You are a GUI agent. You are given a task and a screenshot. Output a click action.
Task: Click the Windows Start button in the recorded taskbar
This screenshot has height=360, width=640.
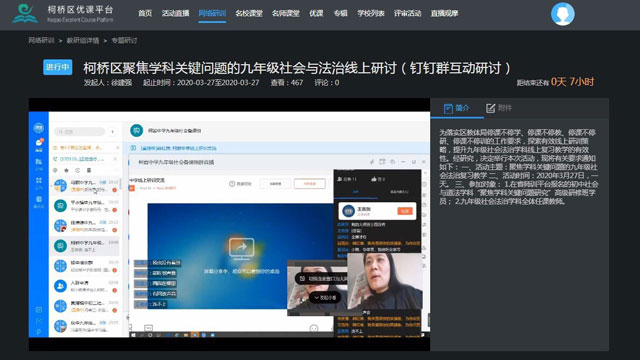point(133,335)
